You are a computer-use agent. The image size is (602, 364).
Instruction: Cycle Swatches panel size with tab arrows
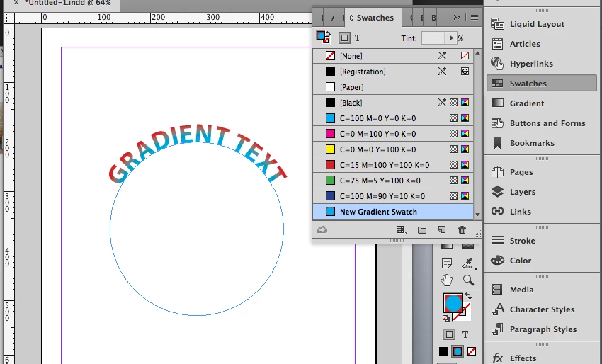[351, 18]
